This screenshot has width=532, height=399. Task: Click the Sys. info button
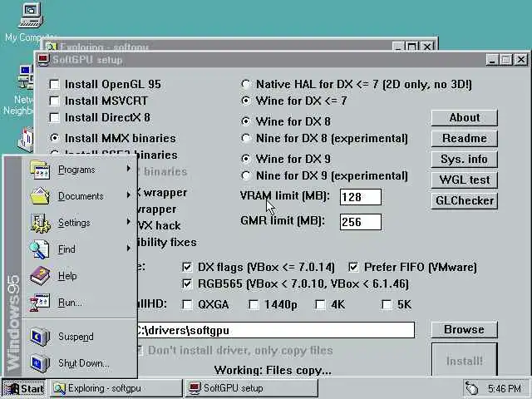click(465, 159)
